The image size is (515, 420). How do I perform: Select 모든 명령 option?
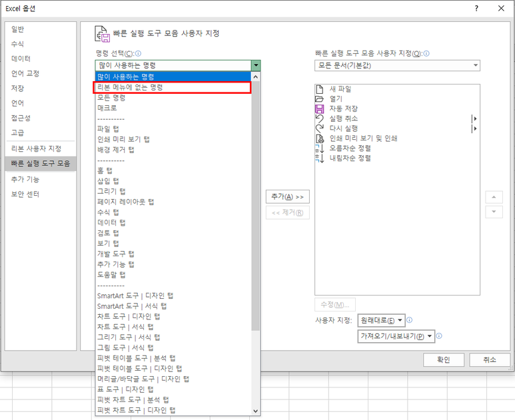(173, 97)
